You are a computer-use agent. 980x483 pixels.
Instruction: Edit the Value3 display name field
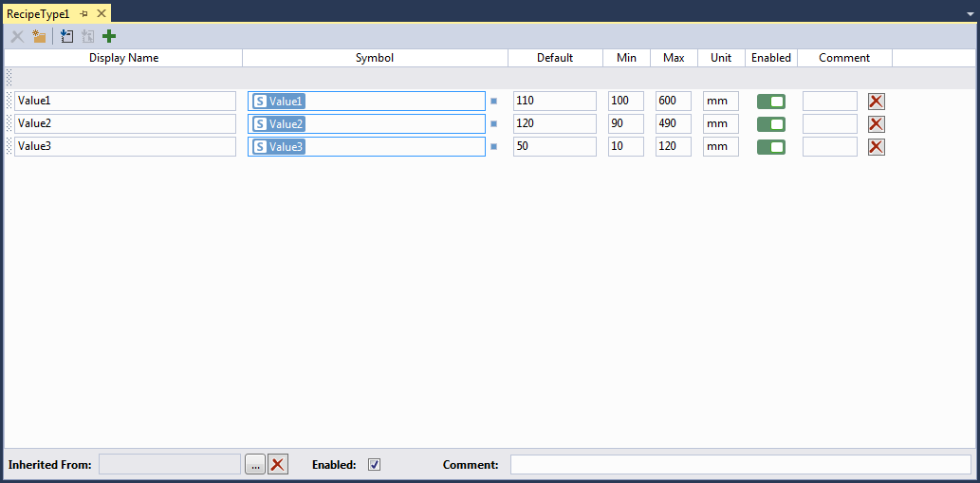point(125,147)
